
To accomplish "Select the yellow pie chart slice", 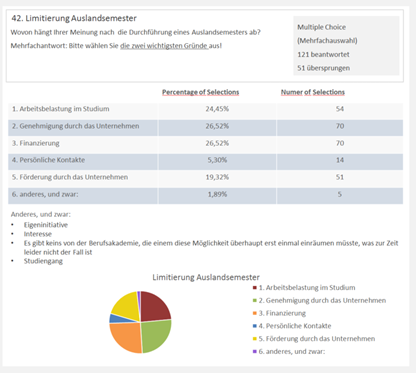I will pyautogui.click(x=126, y=305).
